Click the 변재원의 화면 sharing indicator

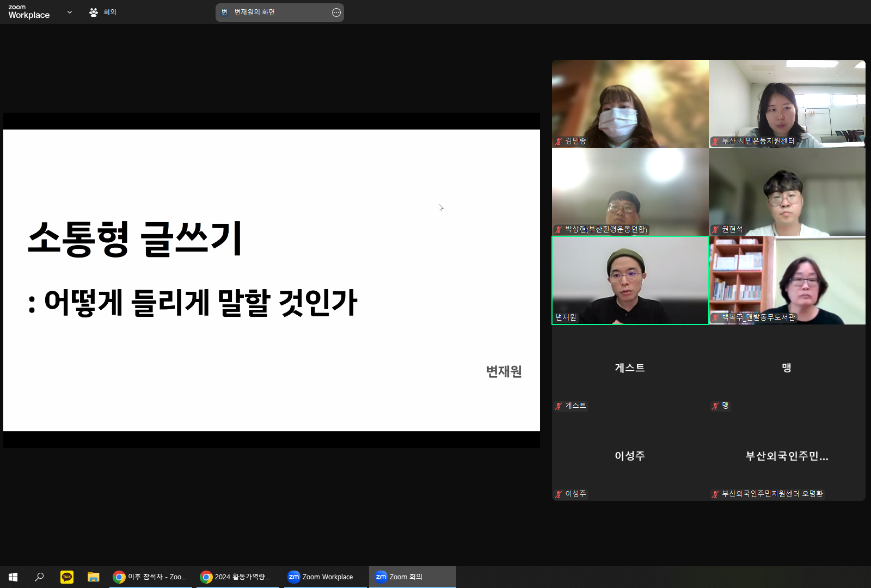click(x=254, y=13)
